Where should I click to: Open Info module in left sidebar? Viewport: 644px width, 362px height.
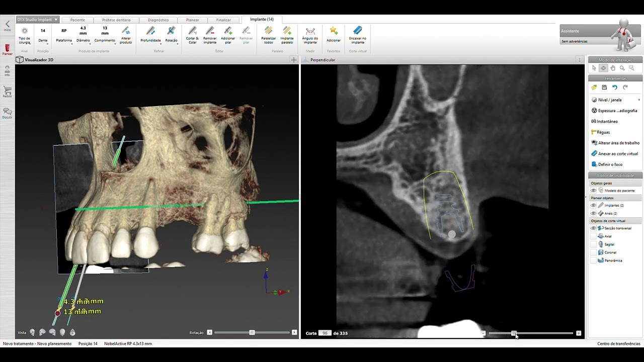point(7,71)
